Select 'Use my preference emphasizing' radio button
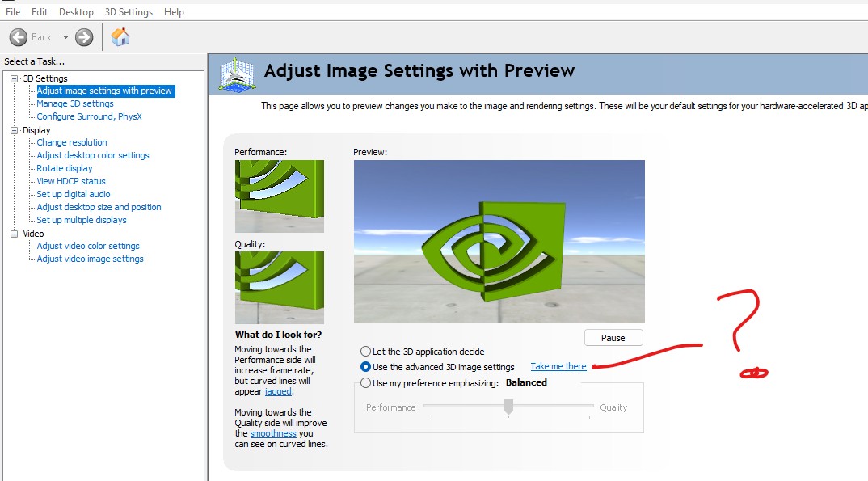The width and height of the screenshot is (868, 481). click(366, 383)
